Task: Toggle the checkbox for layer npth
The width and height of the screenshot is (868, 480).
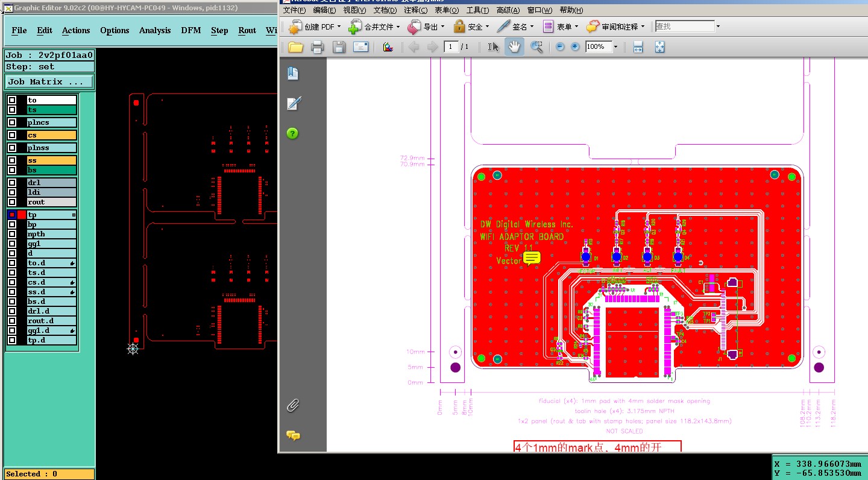Action: (12, 234)
